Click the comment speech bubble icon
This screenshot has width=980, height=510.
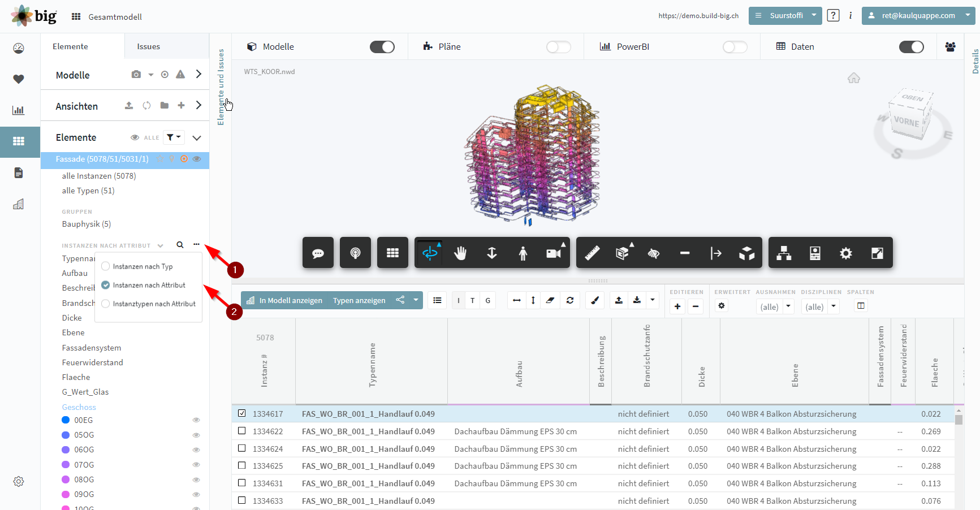[x=318, y=253]
